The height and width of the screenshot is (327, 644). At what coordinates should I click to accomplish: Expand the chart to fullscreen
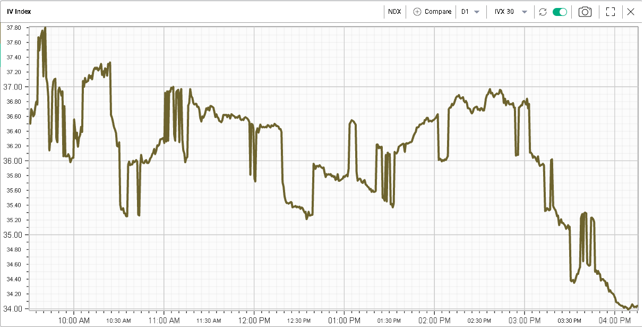pyautogui.click(x=610, y=12)
